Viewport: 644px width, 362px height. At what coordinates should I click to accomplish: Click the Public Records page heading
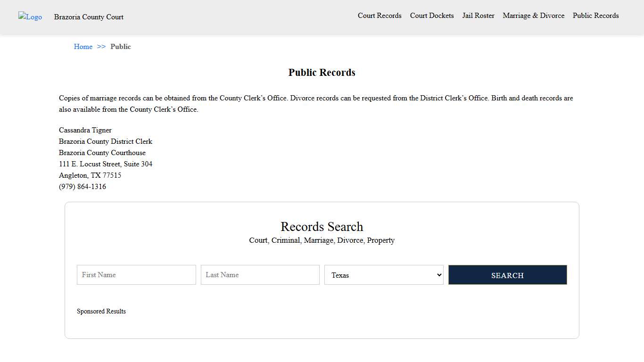(x=322, y=72)
